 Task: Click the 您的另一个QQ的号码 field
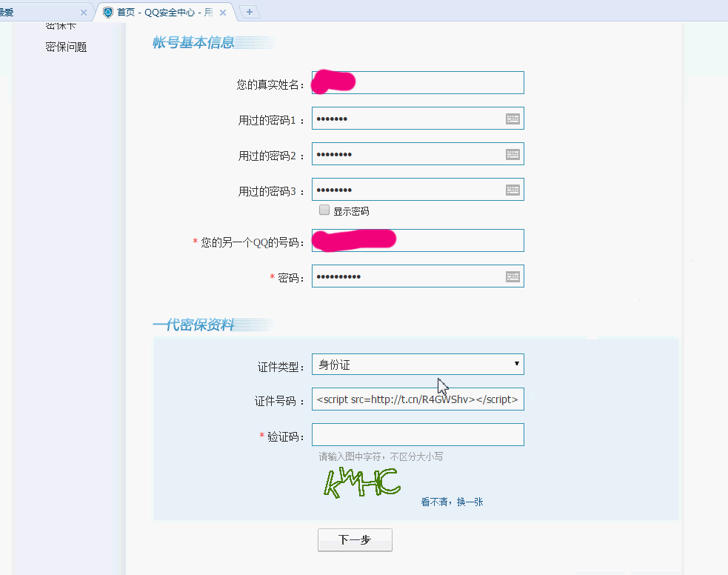[418, 241]
